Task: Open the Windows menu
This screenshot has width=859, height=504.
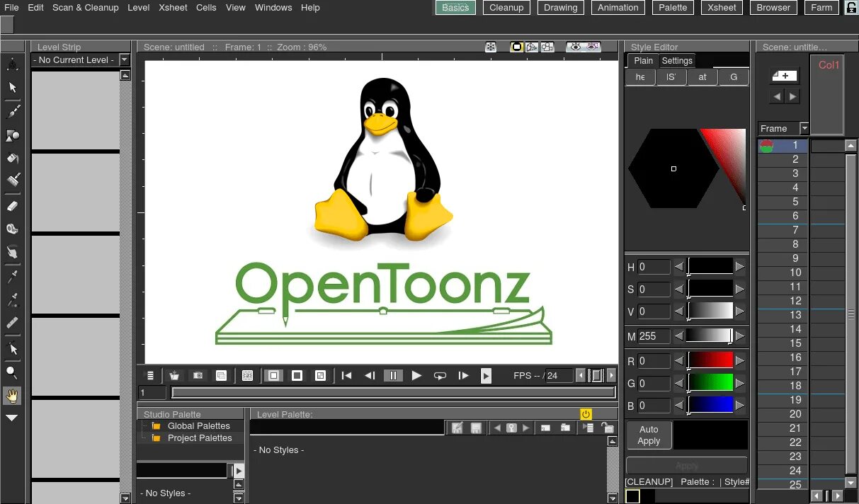Action: click(x=273, y=8)
